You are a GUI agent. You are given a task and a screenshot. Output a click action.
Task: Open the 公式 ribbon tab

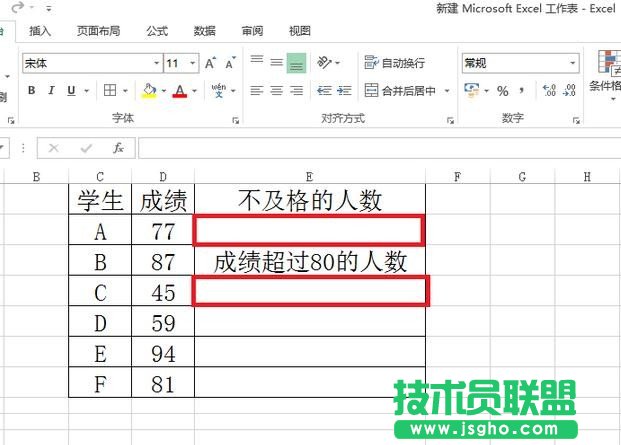click(x=157, y=31)
